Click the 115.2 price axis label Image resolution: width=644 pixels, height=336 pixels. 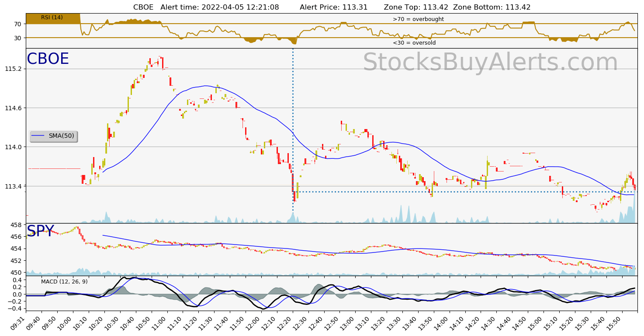click(14, 69)
